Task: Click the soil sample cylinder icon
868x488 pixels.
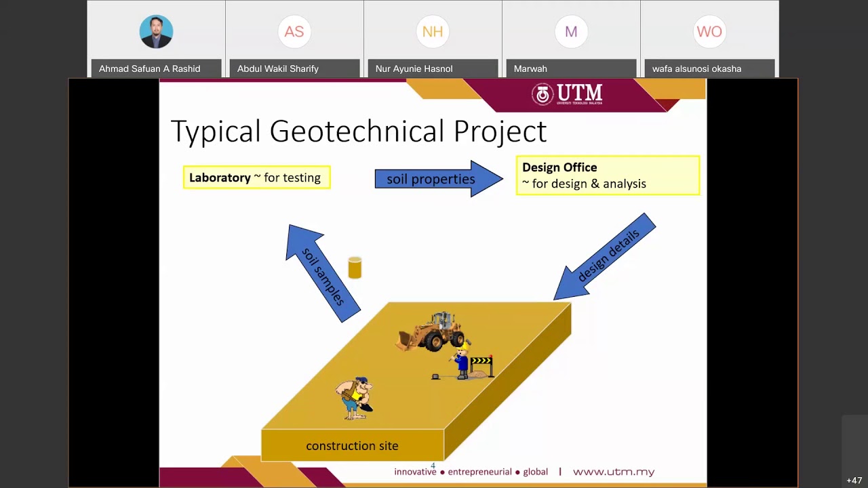Action: (x=355, y=268)
